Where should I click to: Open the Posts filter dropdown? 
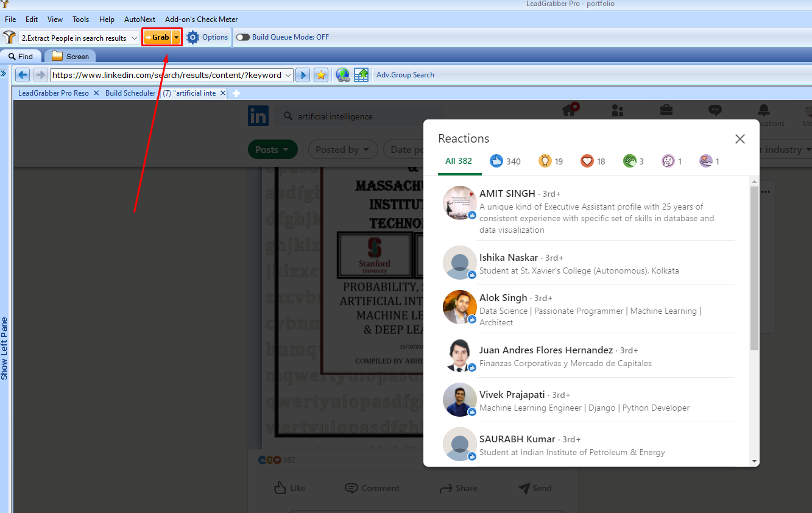pos(273,149)
